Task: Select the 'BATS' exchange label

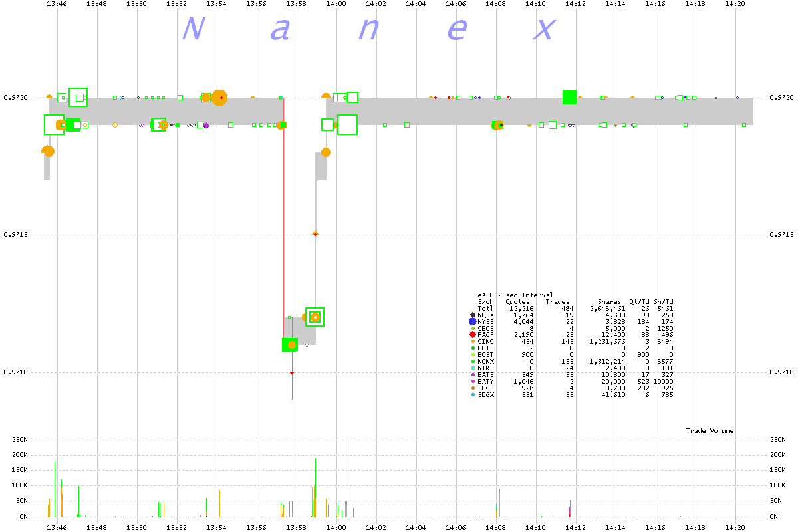Action: [x=485, y=374]
